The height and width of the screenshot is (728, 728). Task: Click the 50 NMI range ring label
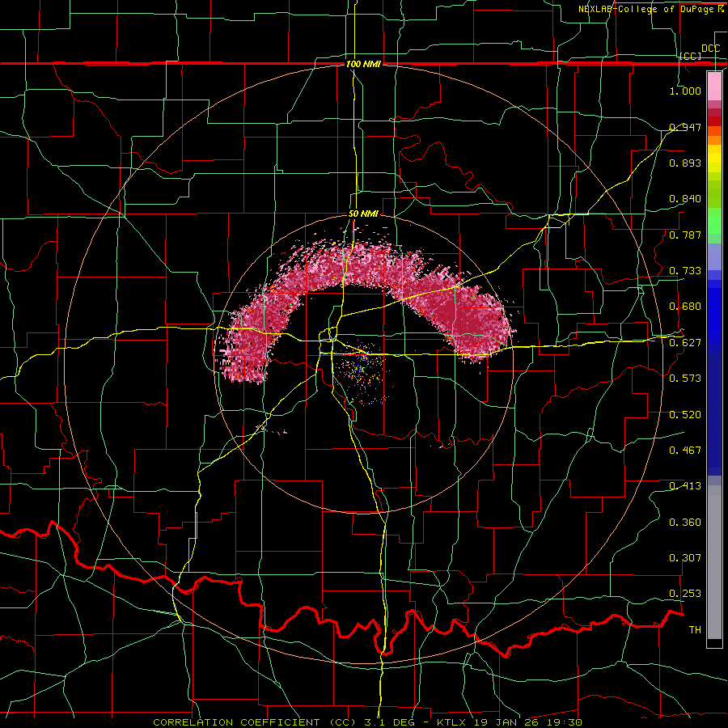363,214
